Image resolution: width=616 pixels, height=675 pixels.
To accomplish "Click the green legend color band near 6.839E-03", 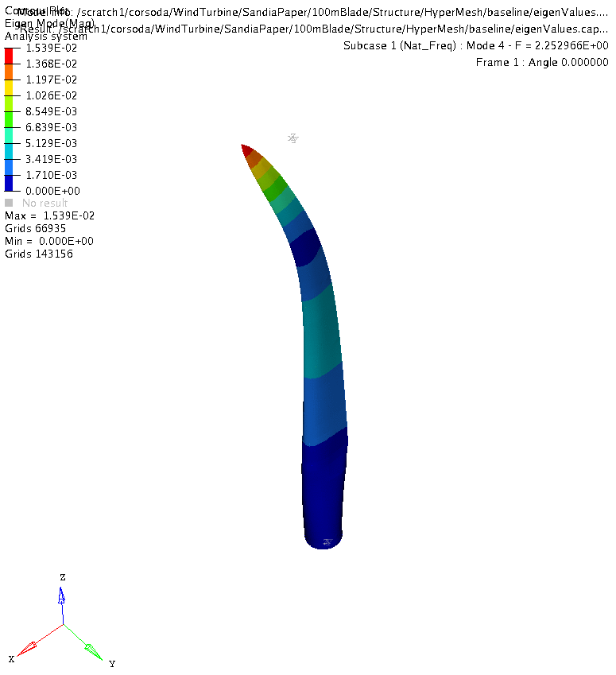I will pyautogui.click(x=9, y=120).
